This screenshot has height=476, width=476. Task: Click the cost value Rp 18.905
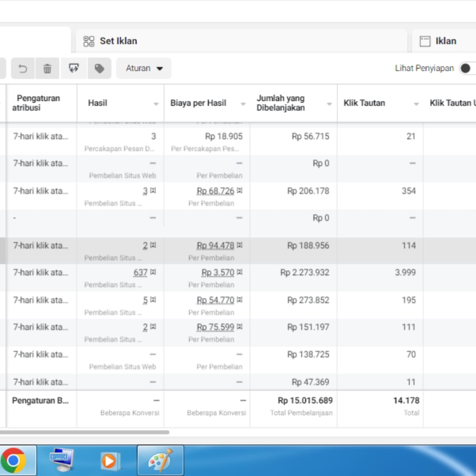224,136
